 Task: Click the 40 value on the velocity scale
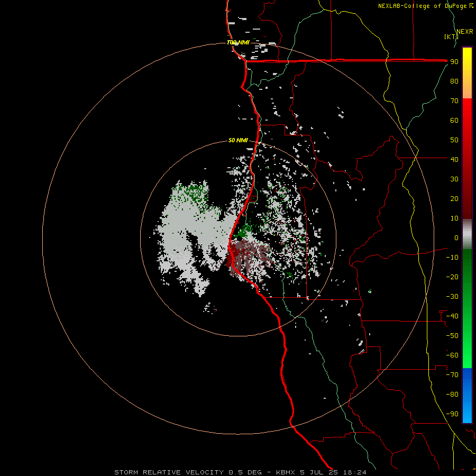point(454,159)
